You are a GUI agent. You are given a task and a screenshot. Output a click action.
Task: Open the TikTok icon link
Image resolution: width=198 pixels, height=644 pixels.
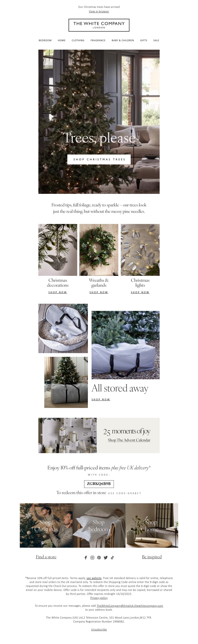[112, 558]
